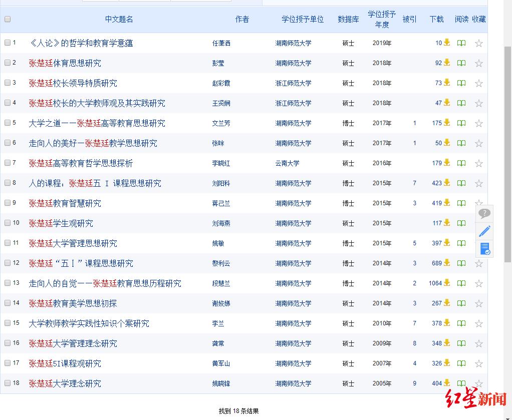Image resolution: width=512 pixels, height=420 pixels.
Task: Click download icon for 张楚廷校长领导特质研究
Action: coord(447,83)
